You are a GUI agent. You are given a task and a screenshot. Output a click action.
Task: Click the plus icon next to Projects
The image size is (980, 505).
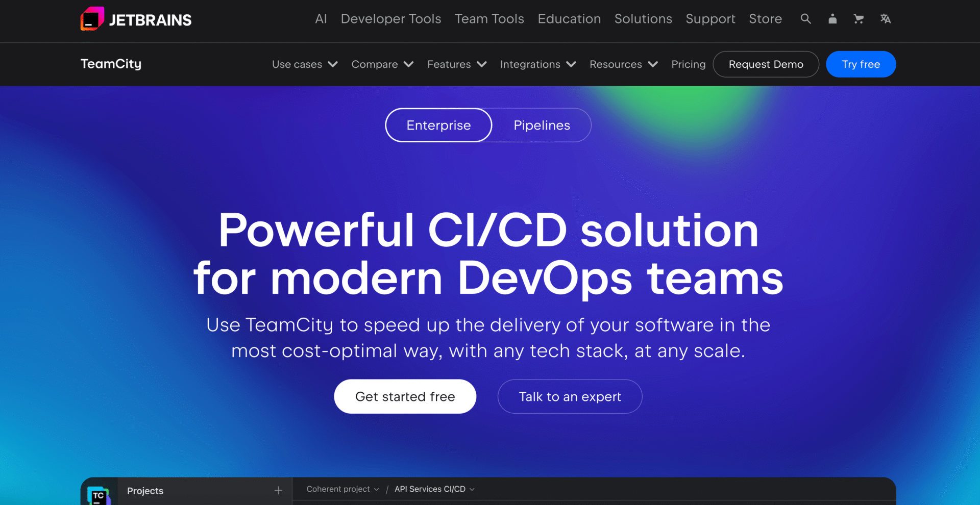click(278, 490)
